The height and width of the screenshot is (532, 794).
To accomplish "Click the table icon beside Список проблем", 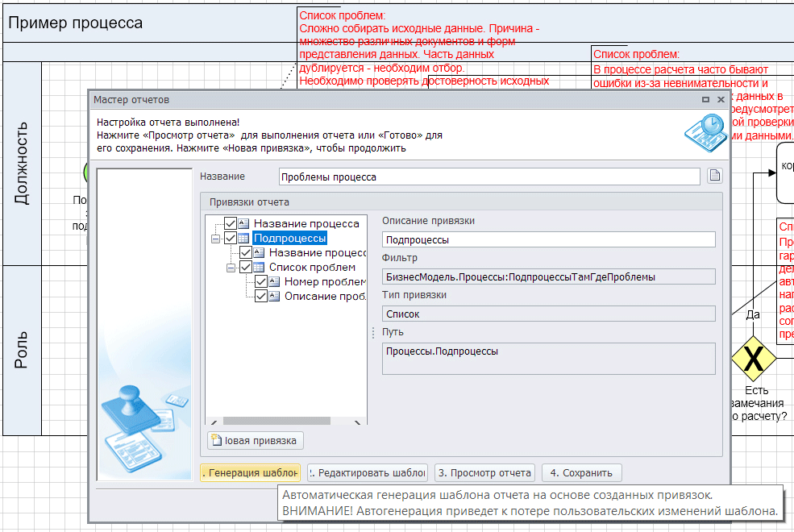I will 259,267.
